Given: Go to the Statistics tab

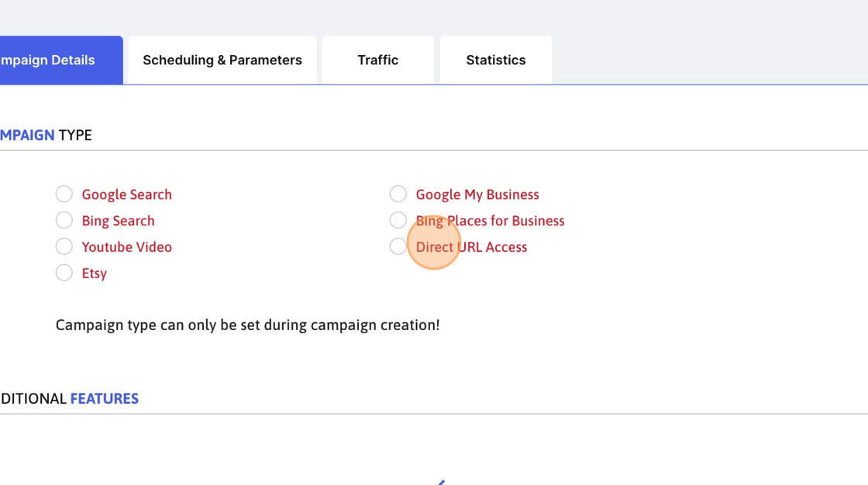Looking at the screenshot, I should [x=496, y=60].
